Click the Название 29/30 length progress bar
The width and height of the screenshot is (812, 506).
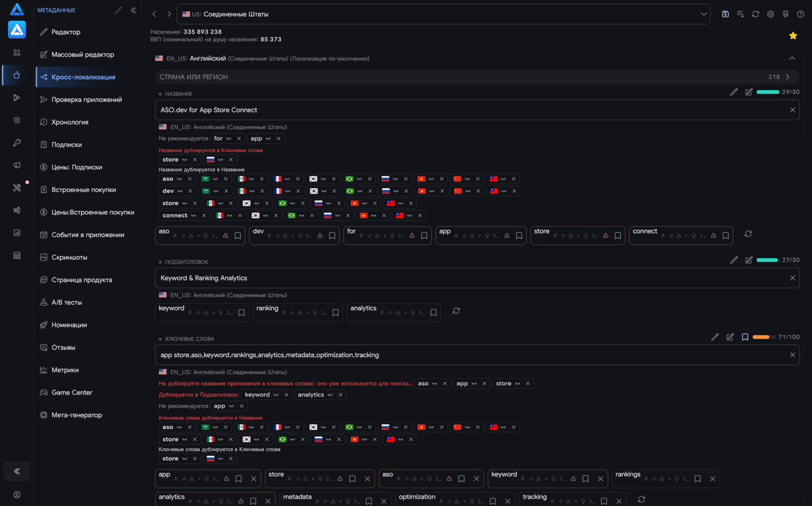coord(767,92)
